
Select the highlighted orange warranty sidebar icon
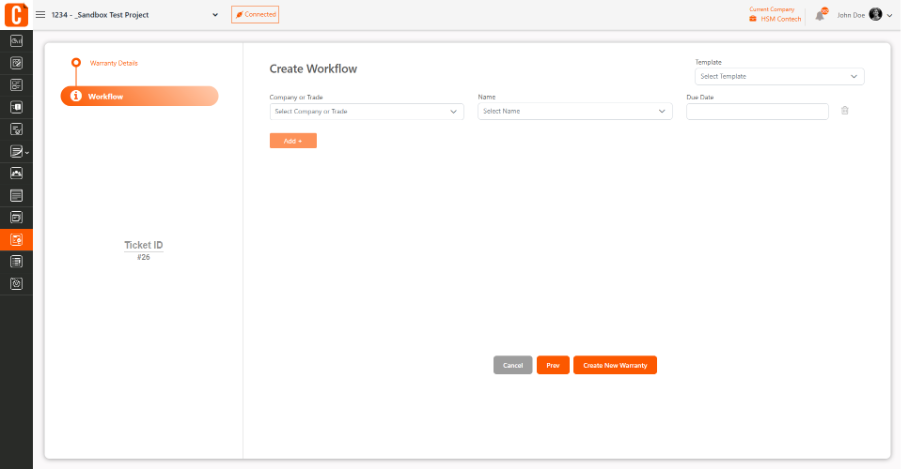pyautogui.click(x=16, y=240)
